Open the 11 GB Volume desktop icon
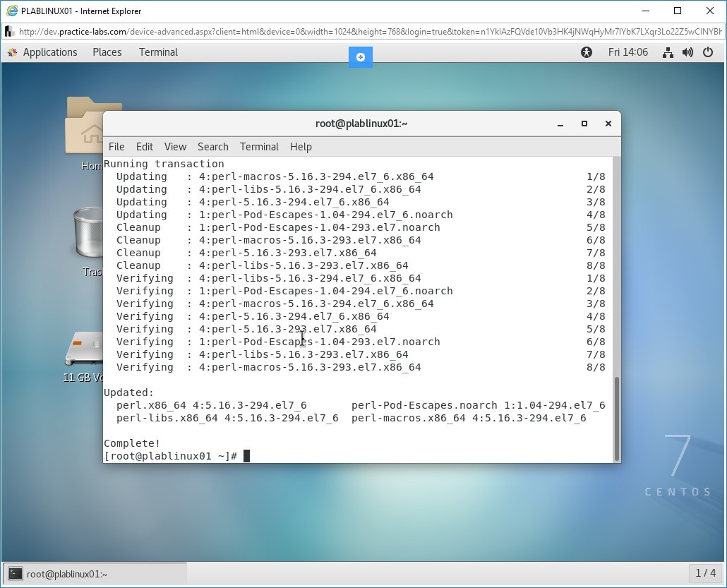This screenshot has width=727, height=588. click(85, 346)
